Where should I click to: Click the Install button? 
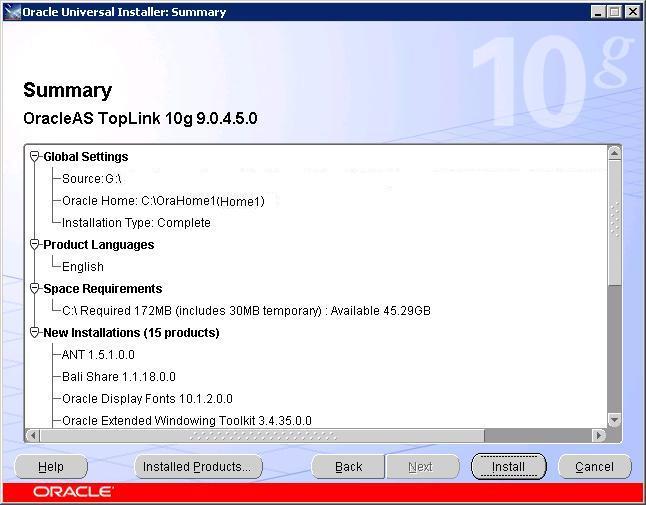tap(508, 467)
